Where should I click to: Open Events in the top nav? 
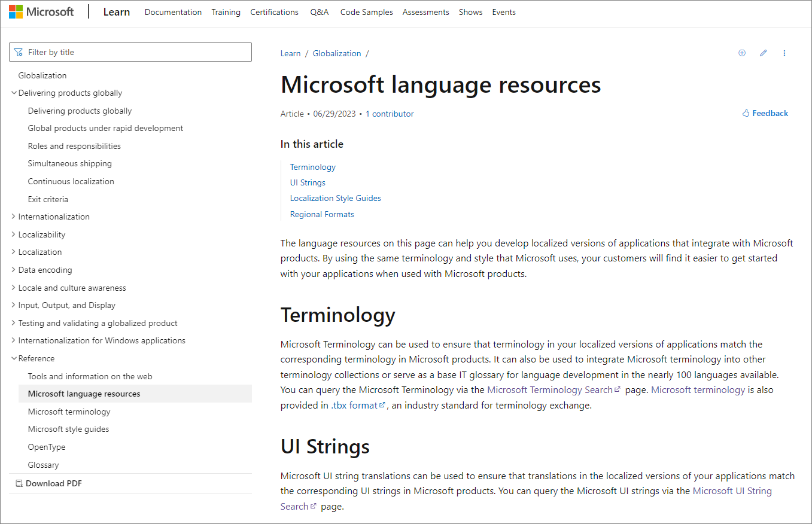504,12
